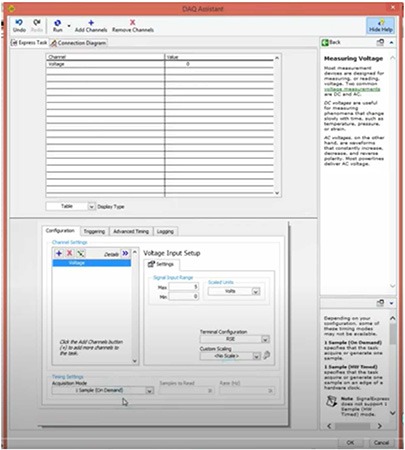This screenshot has height=450, width=405.
Task: Run the DAQ task
Action: [57, 26]
